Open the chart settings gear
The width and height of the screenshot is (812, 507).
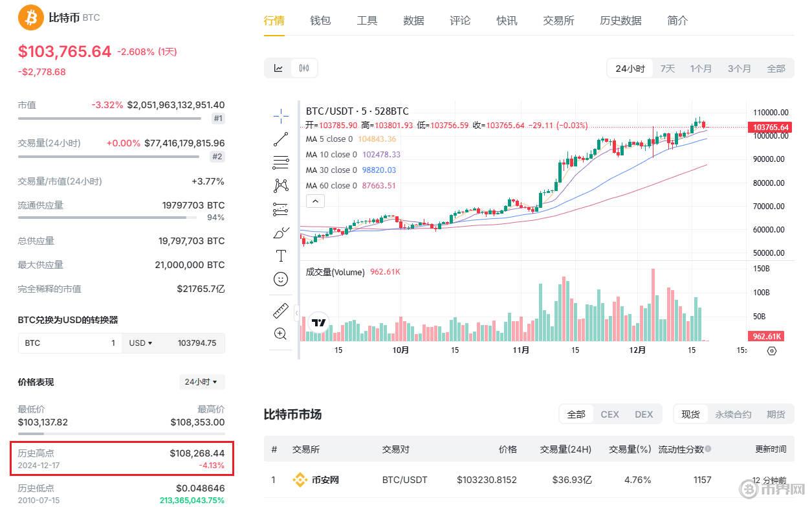pos(771,350)
